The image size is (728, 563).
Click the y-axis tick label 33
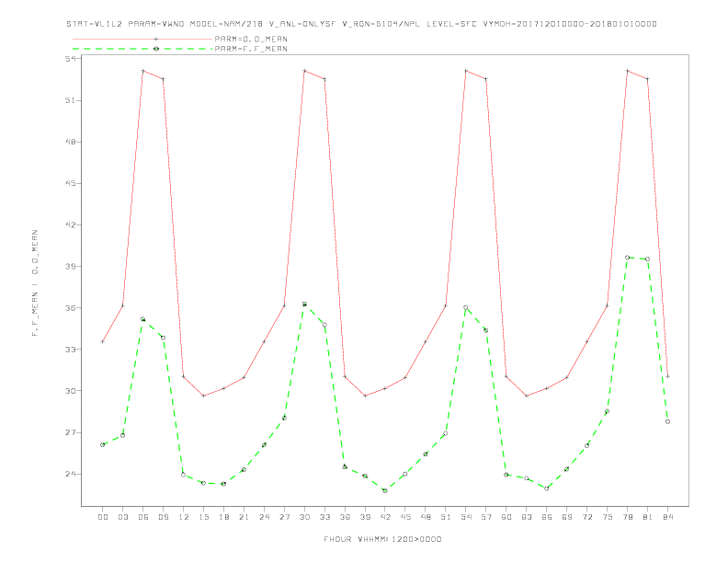click(x=71, y=350)
